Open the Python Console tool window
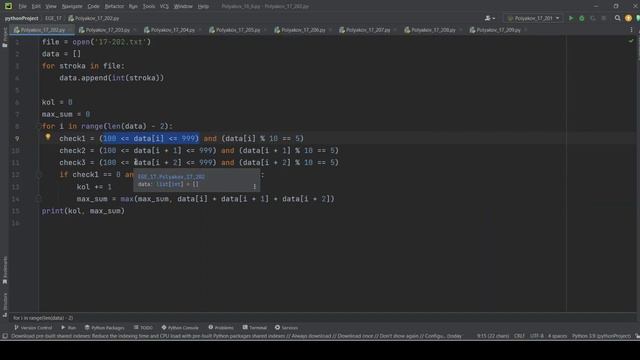This screenshot has height=360, width=640. (x=180, y=328)
